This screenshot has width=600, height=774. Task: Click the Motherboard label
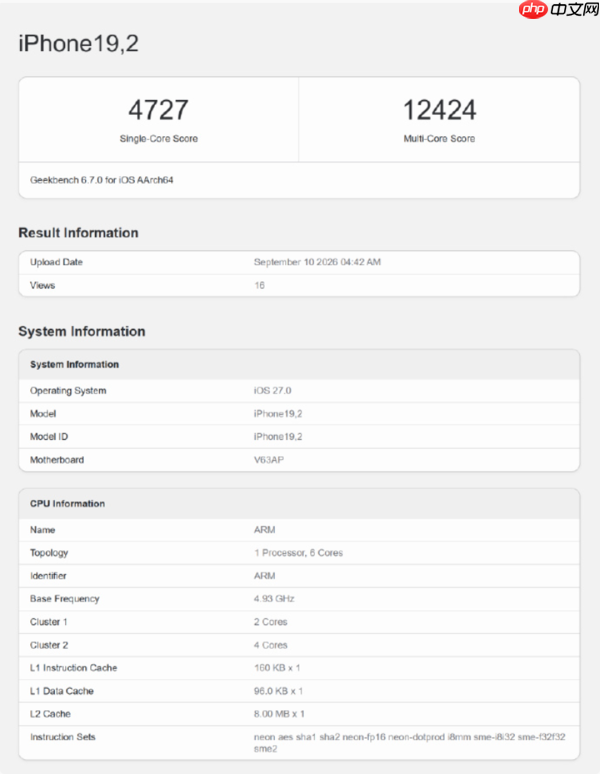point(57,460)
